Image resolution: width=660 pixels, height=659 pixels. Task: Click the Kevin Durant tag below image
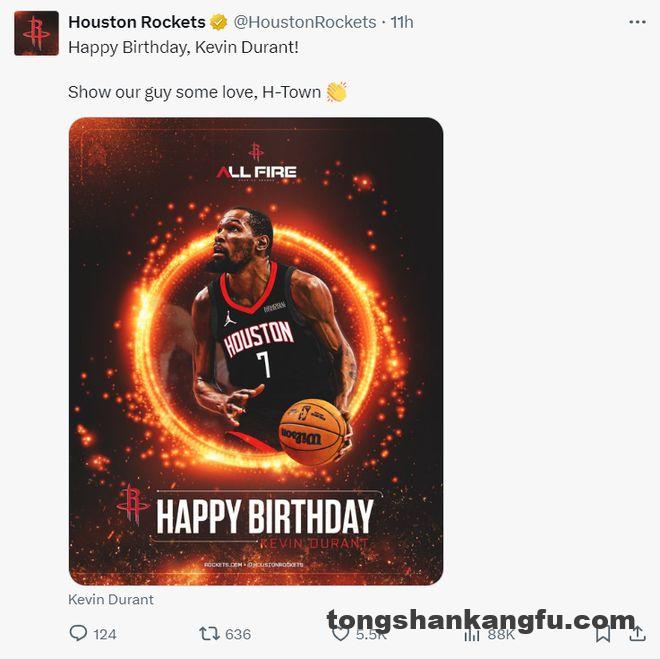point(111,599)
